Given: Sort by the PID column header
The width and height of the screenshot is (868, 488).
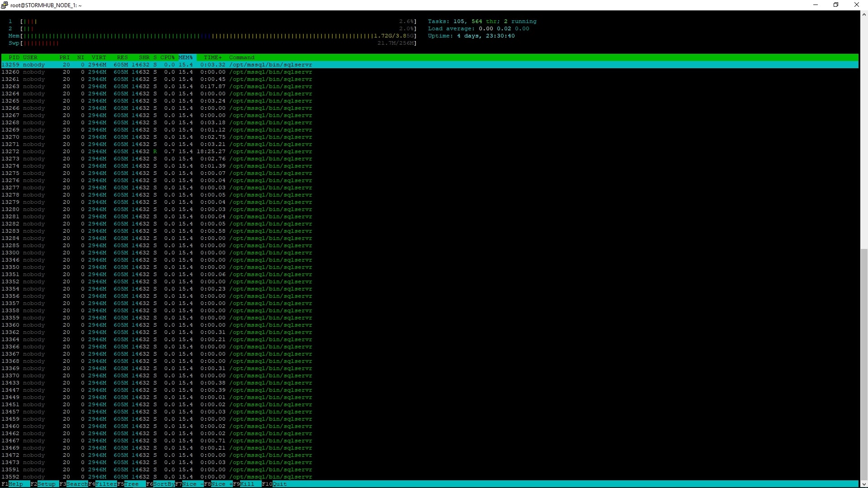Looking at the screenshot, I should (x=14, y=57).
